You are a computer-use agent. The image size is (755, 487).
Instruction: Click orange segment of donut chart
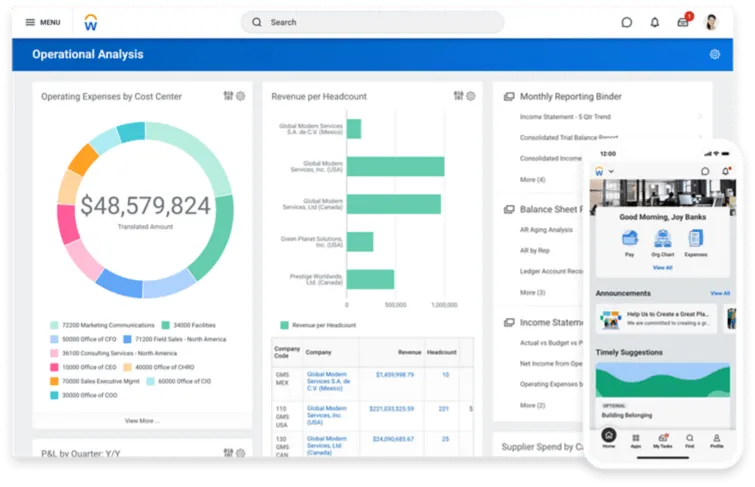[83, 159]
